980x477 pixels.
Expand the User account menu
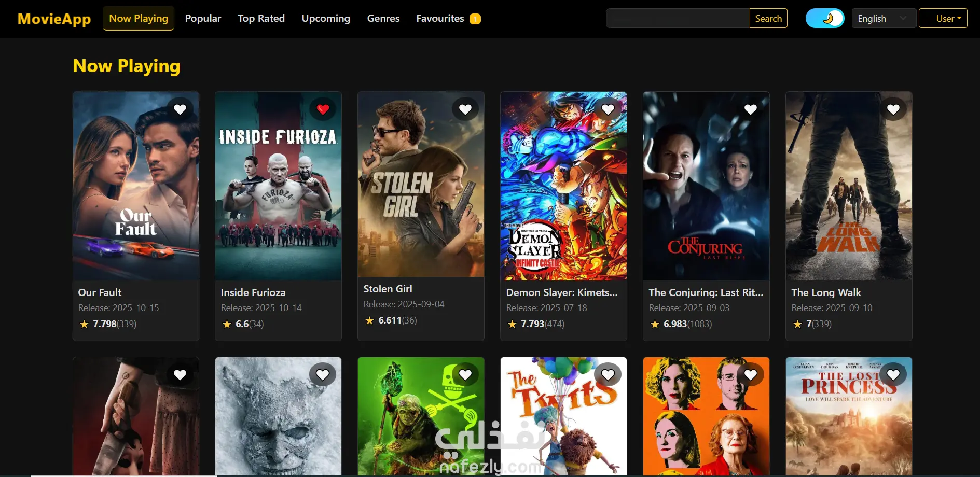click(x=943, y=19)
